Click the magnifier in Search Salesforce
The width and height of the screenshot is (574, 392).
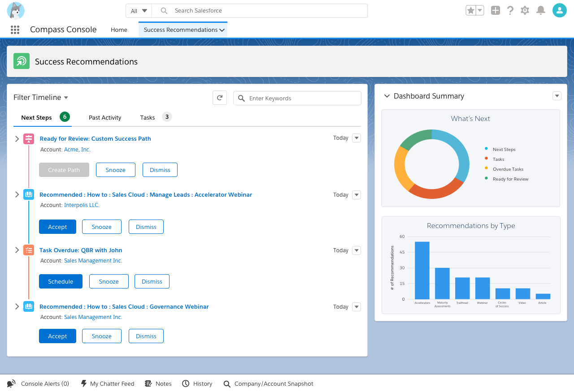pyautogui.click(x=164, y=11)
